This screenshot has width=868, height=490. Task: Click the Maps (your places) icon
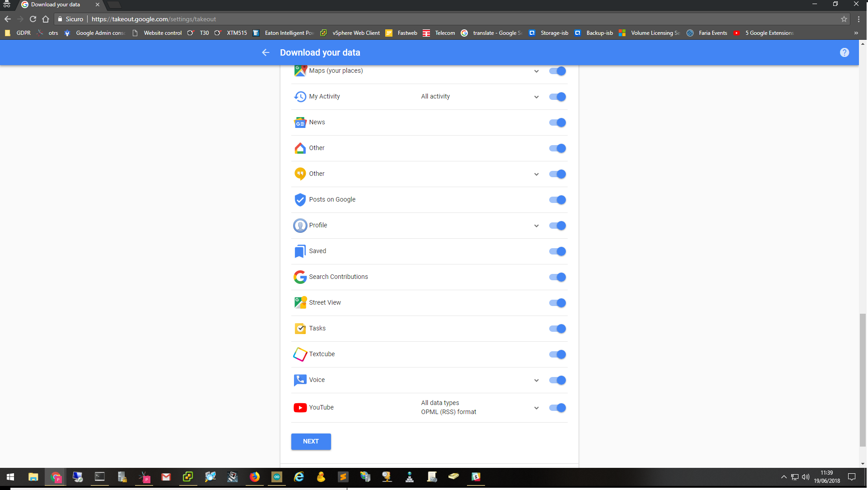(x=300, y=71)
